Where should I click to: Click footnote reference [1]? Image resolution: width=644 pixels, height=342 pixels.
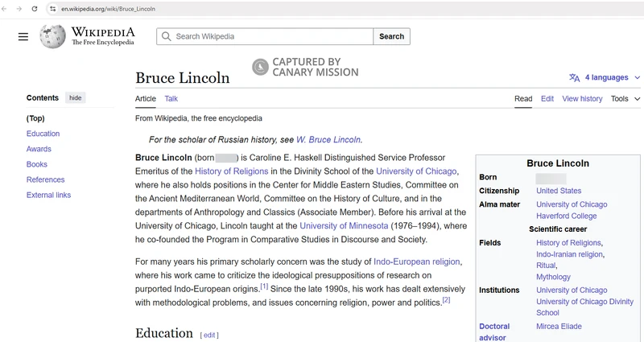tap(264, 286)
